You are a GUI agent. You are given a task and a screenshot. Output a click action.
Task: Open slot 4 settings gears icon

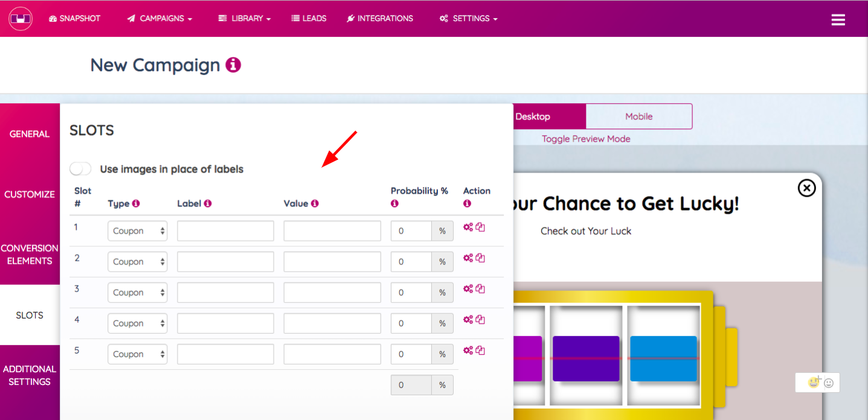(468, 320)
